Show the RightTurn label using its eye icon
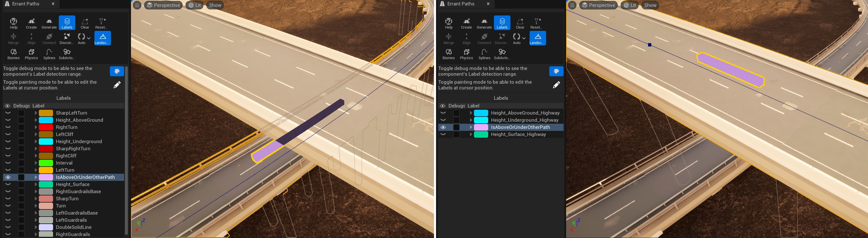This screenshot has height=238, width=868. click(x=8, y=127)
